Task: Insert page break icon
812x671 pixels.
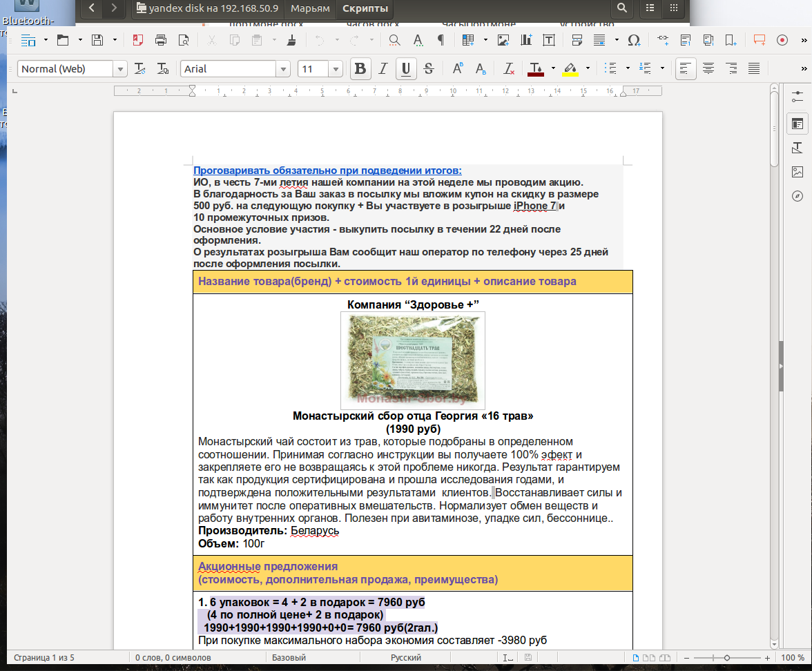Action: [x=577, y=40]
